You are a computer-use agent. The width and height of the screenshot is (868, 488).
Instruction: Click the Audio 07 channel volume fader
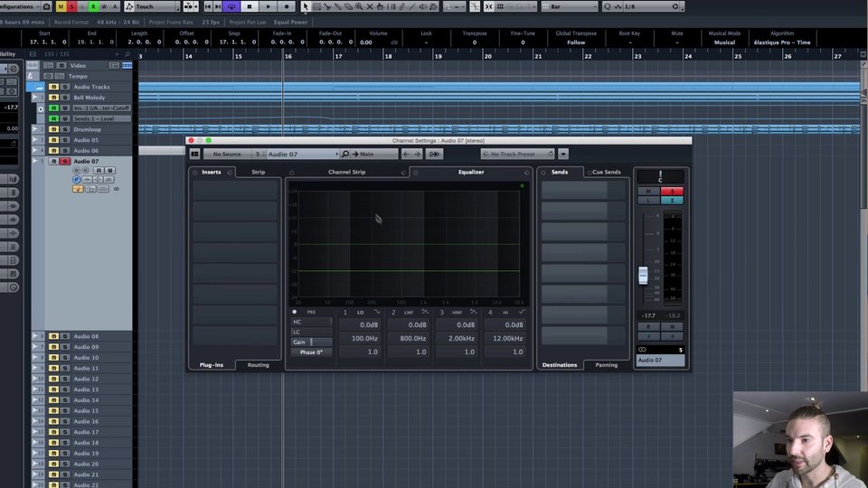pyautogui.click(x=643, y=275)
